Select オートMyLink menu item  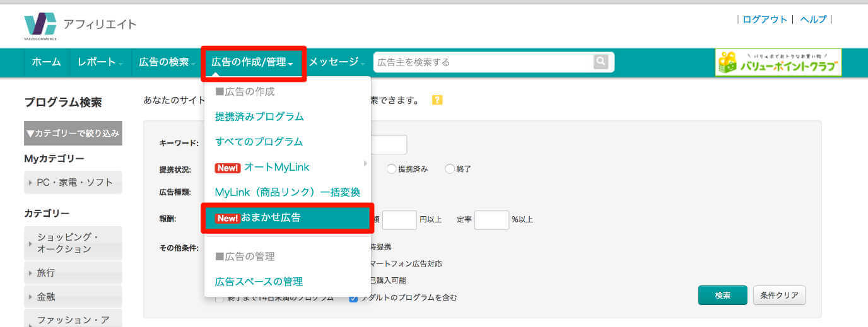[262, 167]
